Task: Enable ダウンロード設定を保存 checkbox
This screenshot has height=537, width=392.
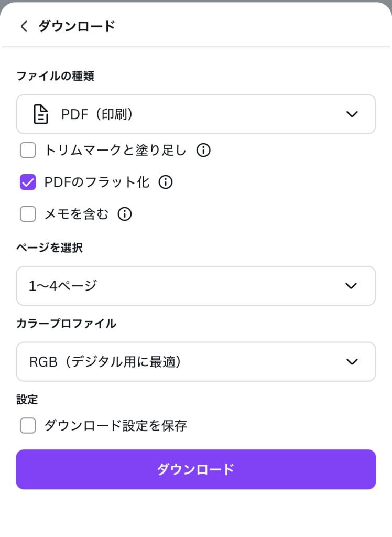Action: (28, 426)
